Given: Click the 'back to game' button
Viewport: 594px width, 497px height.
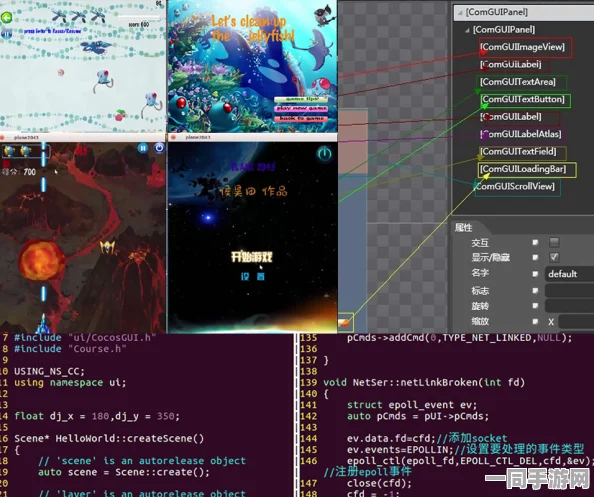Looking at the screenshot, I should (x=302, y=119).
